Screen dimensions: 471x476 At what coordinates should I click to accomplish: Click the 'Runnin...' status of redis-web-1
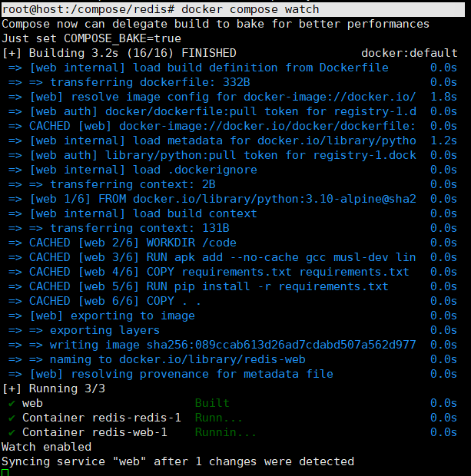tap(225, 432)
